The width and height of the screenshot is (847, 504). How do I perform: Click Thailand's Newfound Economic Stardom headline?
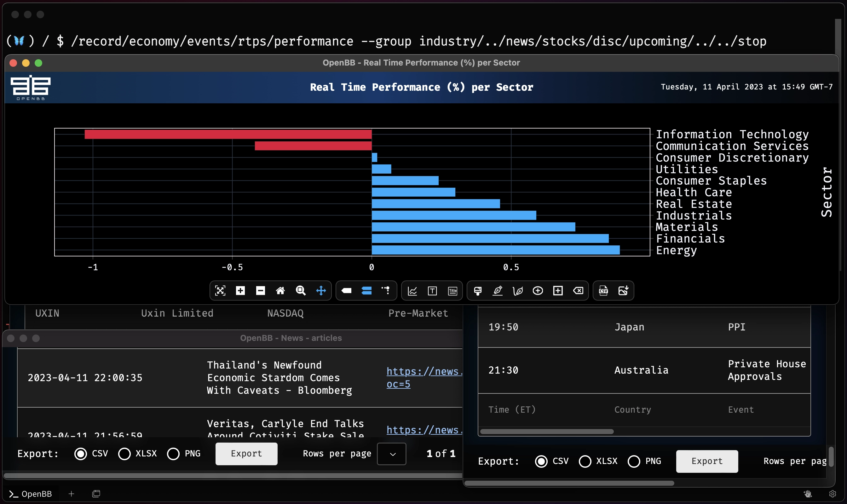point(279,378)
